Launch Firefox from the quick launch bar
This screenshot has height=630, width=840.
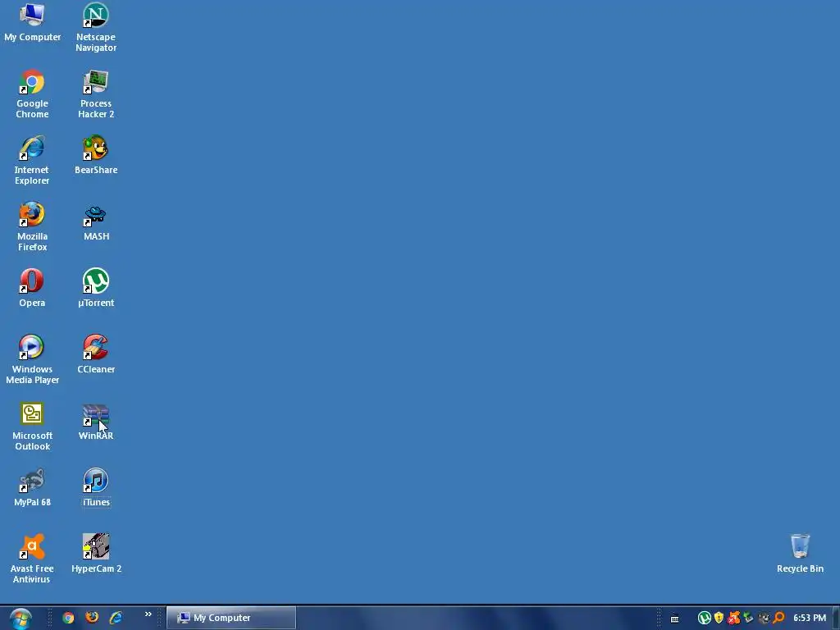click(92, 618)
